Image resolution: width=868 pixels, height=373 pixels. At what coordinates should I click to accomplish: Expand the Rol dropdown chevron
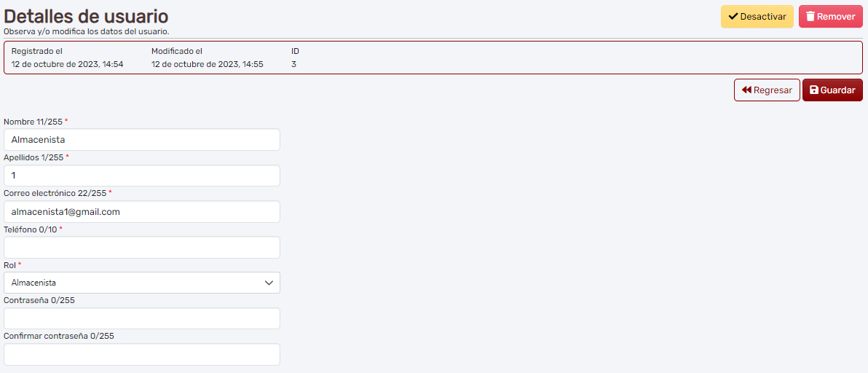click(x=269, y=283)
